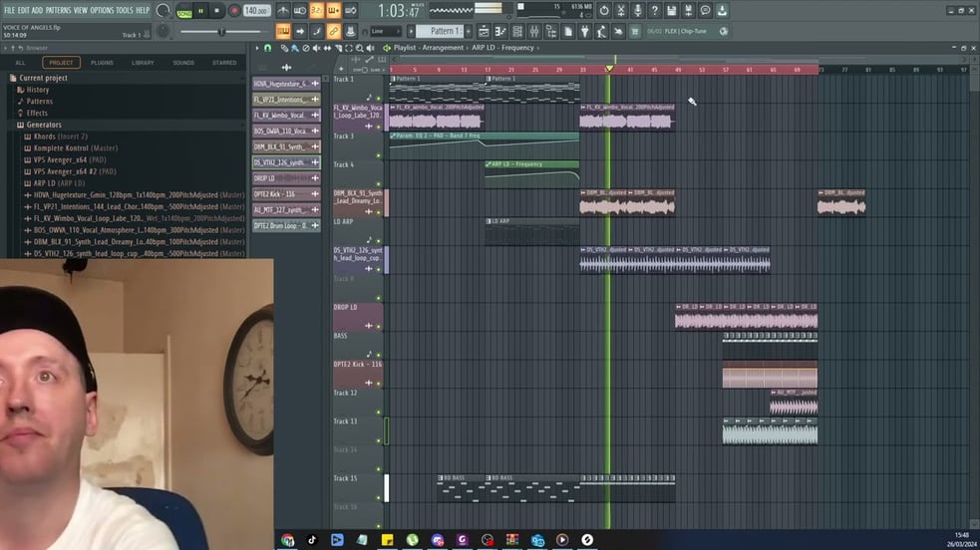This screenshot has width=980, height=550.
Task: Select the delete tool in playlist
Action: tap(306, 48)
